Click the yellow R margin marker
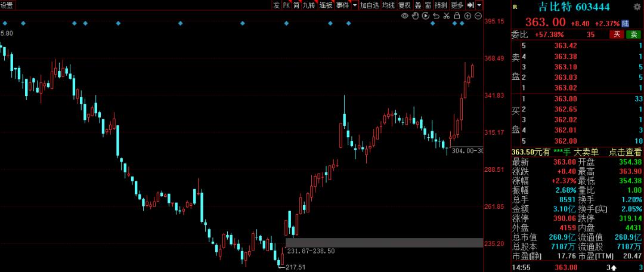Image resolution: width=644 pixels, height=272 pixels. [x=515, y=7]
